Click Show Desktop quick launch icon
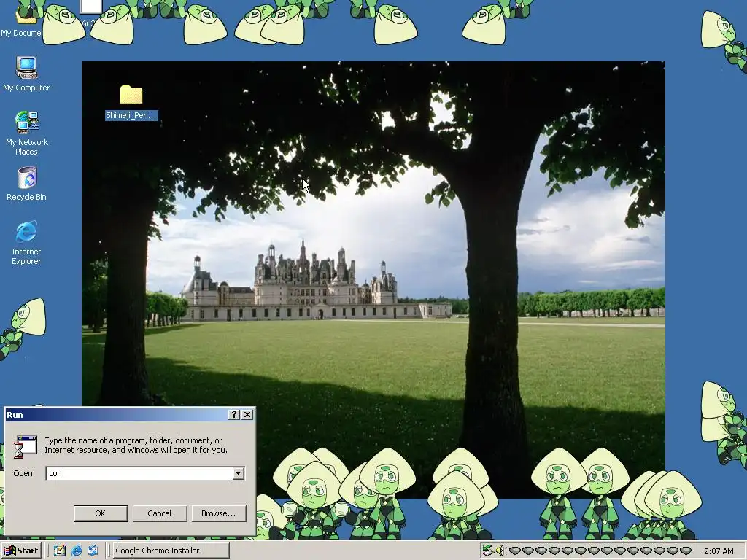The height and width of the screenshot is (560, 747). pyautogui.click(x=60, y=551)
